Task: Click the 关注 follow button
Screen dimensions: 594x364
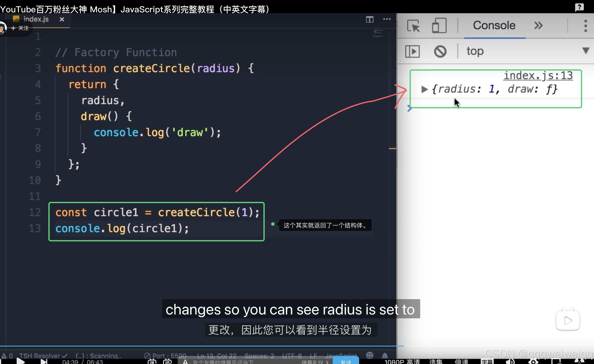Action: [x=20, y=28]
